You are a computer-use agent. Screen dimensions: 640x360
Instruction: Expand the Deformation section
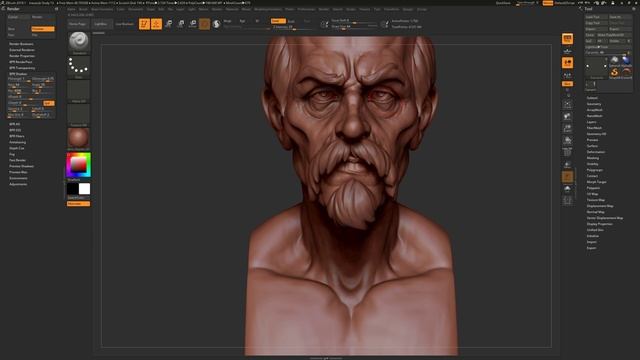point(596,152)
